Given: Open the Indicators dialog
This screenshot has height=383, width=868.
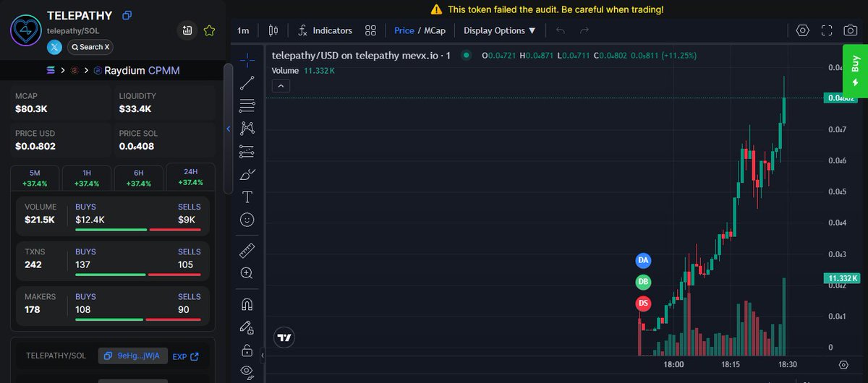Looking at the screenshot, I should 325,30.
